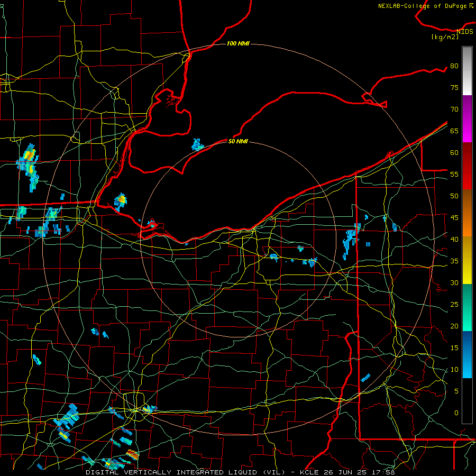Screen dimensions: 476x476
Task: Click the 25 value on the scale
Action: [454, 304]
